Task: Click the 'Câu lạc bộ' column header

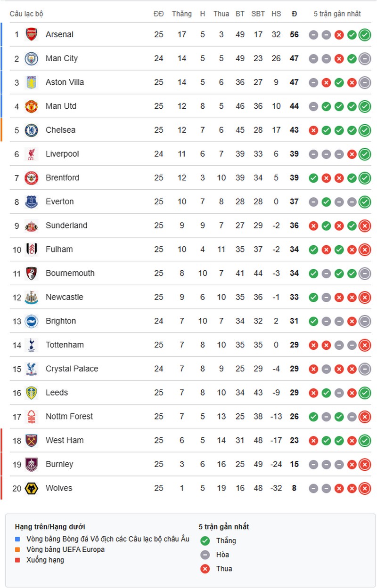Action: pyautogui.click(x=26, y=14)
